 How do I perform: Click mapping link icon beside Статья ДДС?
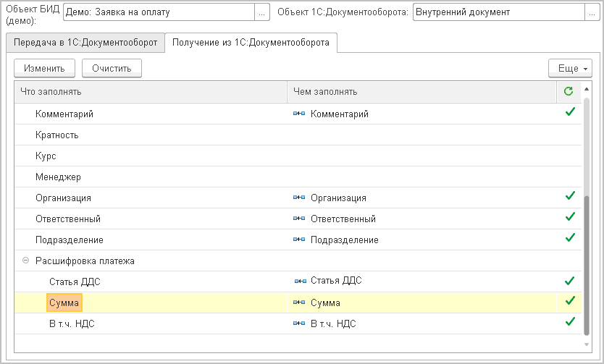tap(300, 281)
